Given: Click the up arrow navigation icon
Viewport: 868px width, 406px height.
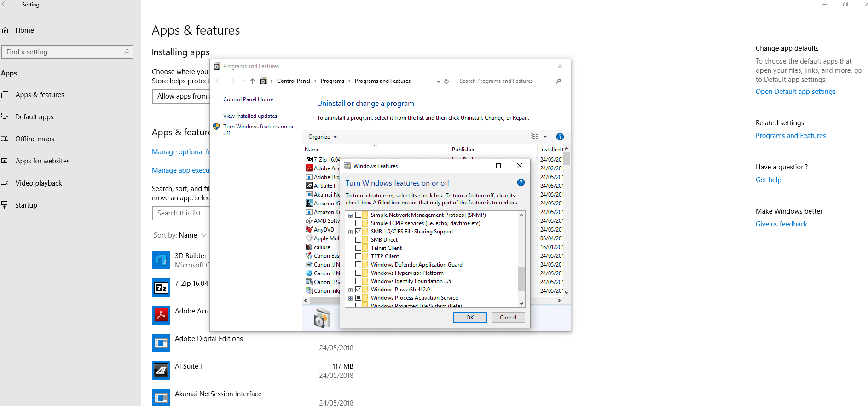Looking at the screenshot, I should [x=252, y=81].
